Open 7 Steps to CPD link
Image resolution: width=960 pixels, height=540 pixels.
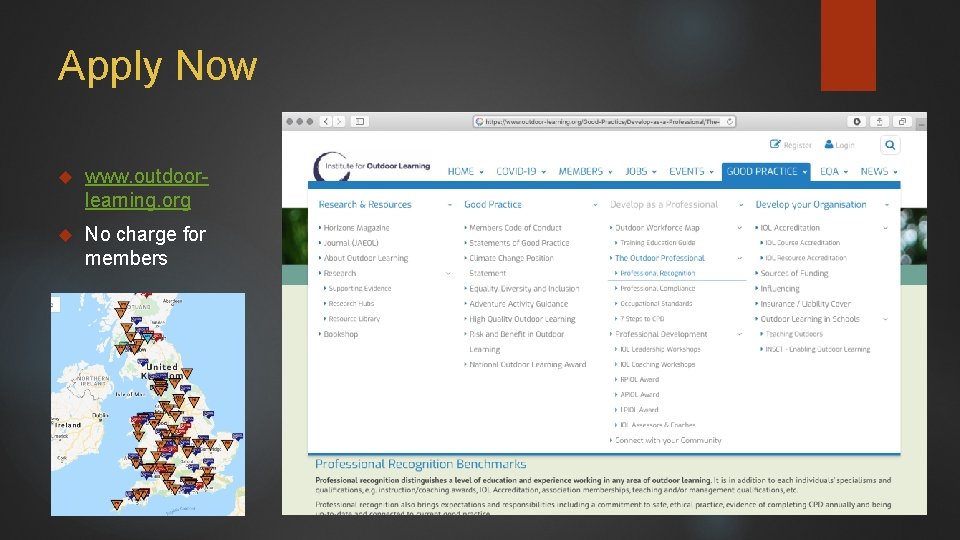[x=642, y=319]
